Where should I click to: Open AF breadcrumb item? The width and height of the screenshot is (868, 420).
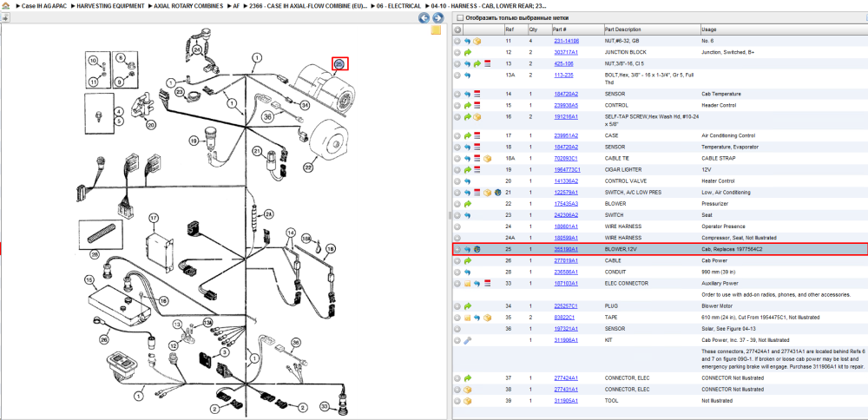click(x=236, y=5)
